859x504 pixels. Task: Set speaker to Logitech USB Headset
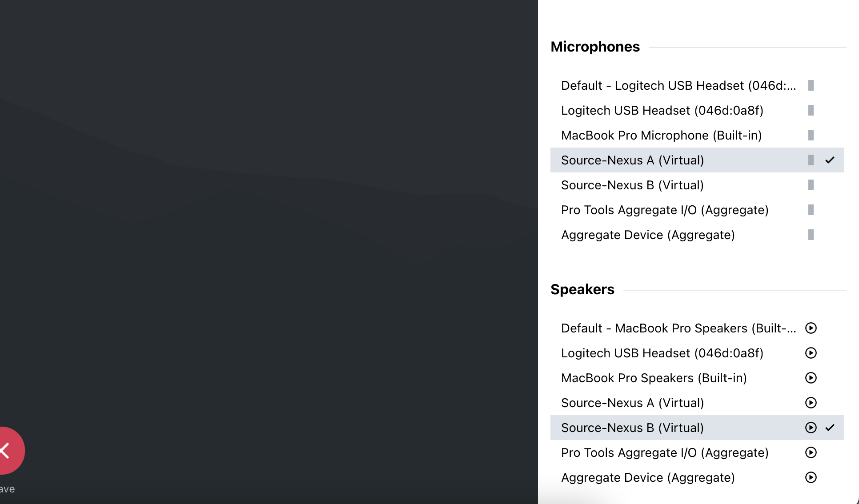point(662,353)
